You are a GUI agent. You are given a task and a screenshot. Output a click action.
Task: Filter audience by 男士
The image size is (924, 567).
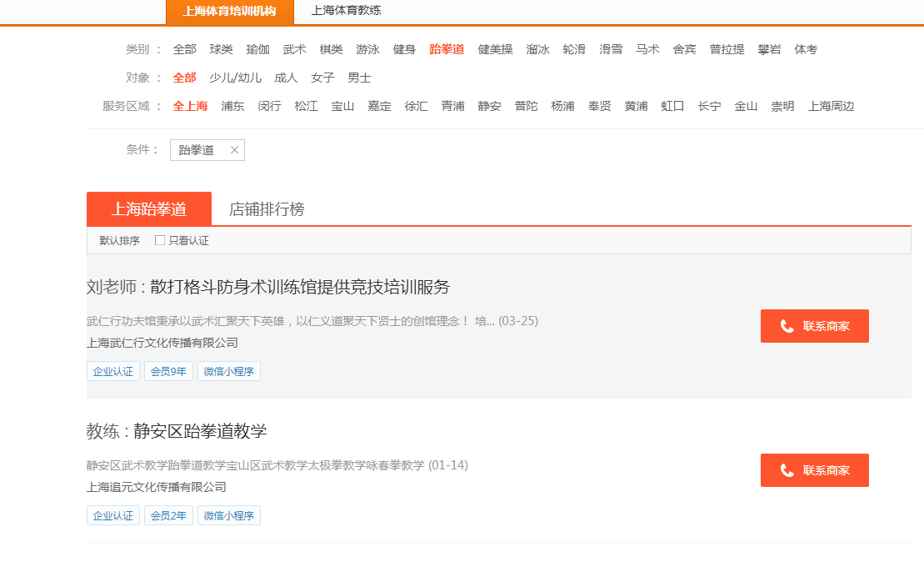[359, 78]
